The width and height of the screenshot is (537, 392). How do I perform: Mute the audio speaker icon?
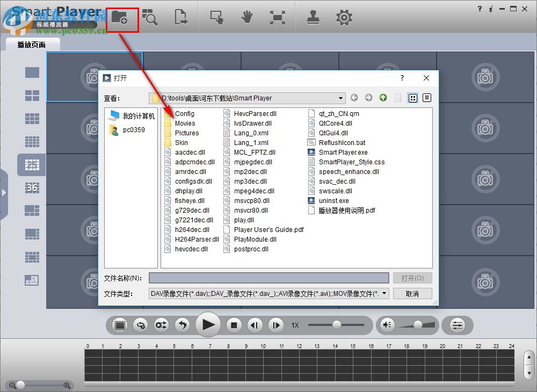[x=387, y=324]
